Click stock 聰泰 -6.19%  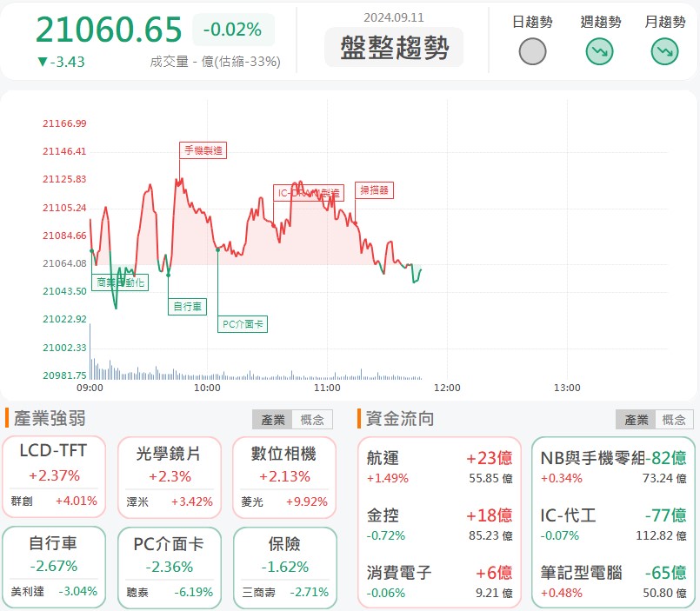[170, 592]
